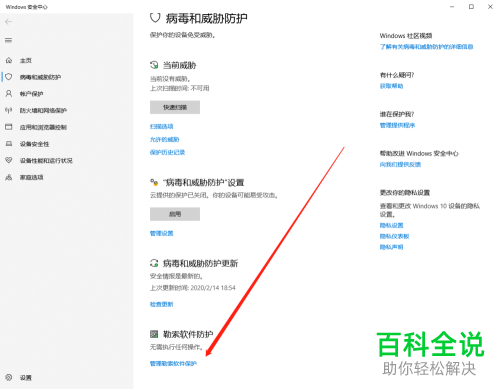Click the last update time text
500x389 pixels.
click(193, 288)
